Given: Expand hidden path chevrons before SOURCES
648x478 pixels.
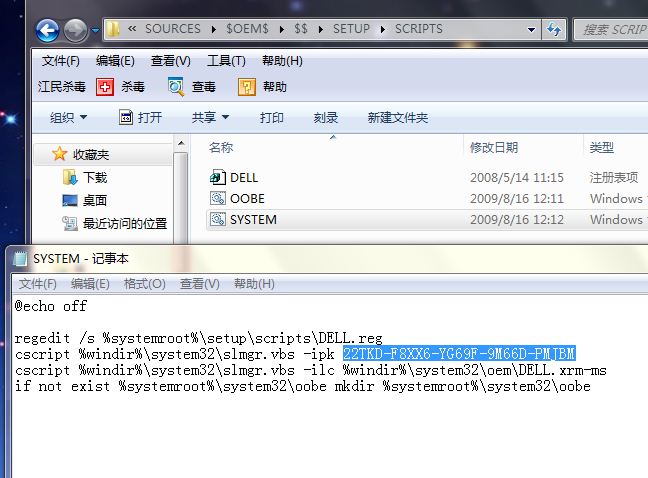Looking at the screenshot, I should [132, 29].
